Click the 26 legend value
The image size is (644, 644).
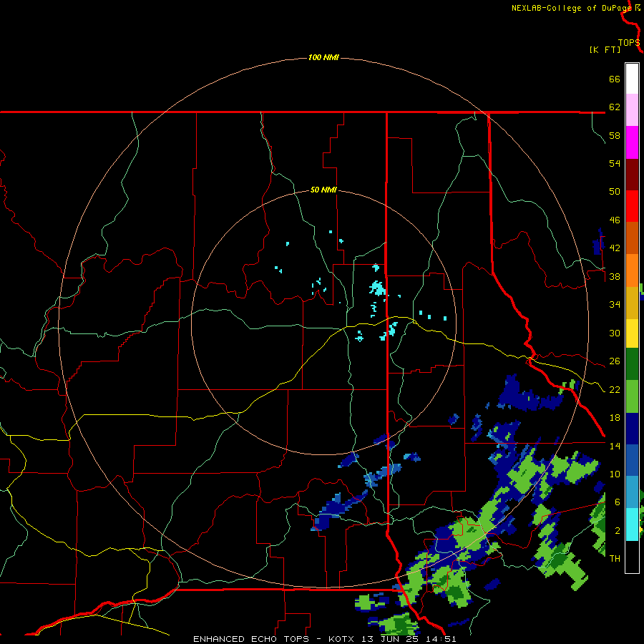click(x=615, y=361)
